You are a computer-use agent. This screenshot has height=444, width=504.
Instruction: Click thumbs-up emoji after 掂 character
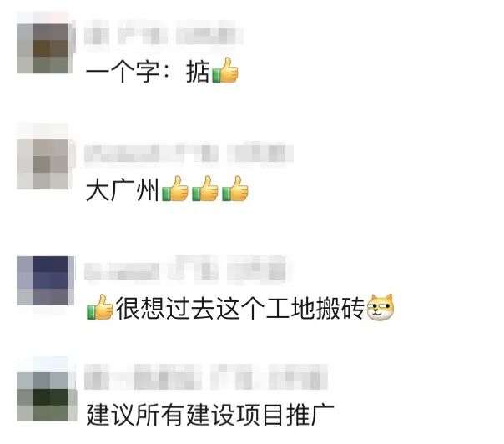click(x=225, y=70)
